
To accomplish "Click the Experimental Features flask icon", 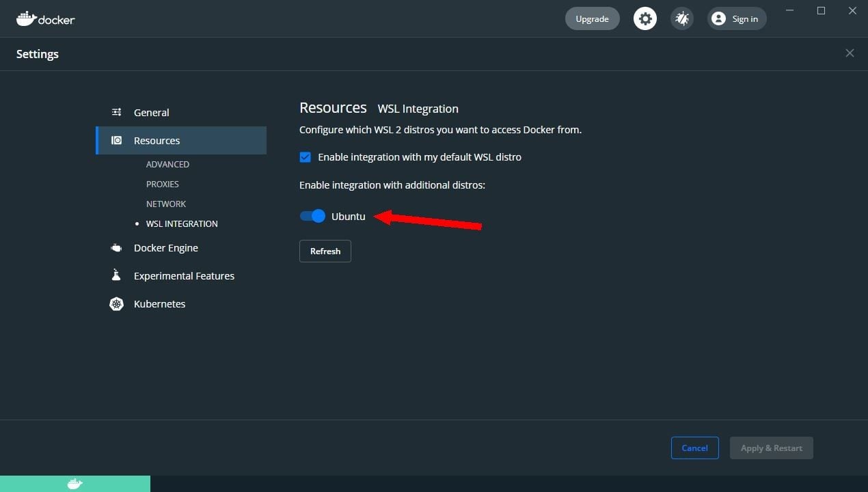I will point(116,275).
